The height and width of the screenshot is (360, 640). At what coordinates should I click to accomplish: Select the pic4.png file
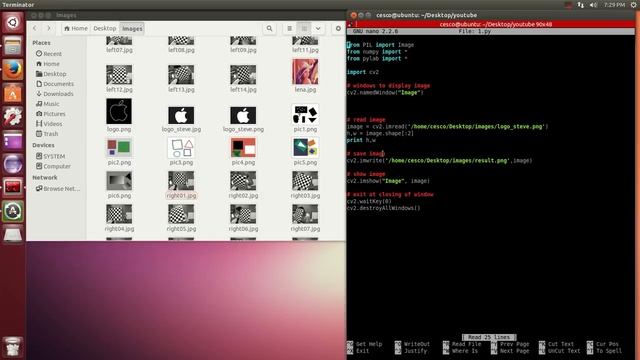[x=243, y=151]
